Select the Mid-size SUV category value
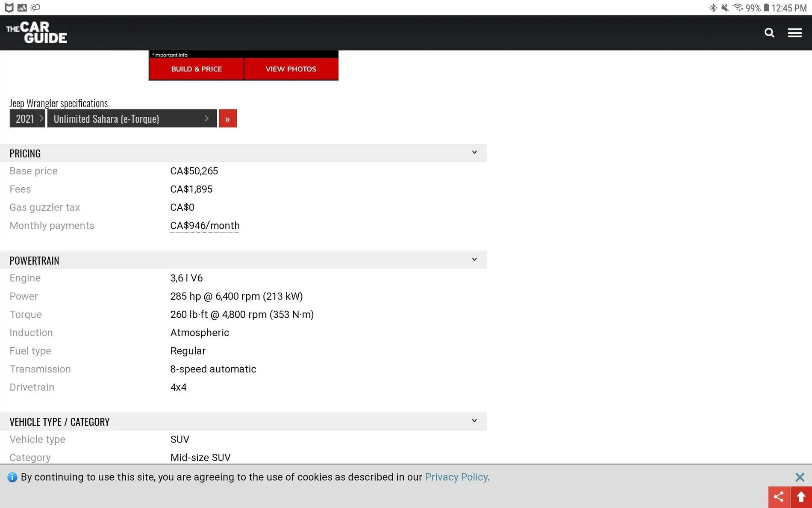This screenshot has width=812, height=508. (x=200, y=458)
